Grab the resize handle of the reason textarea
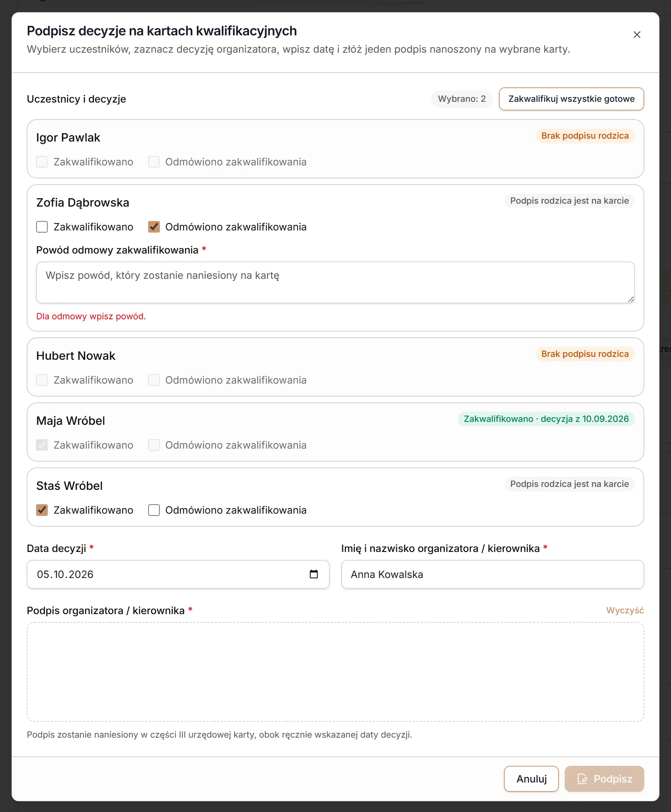The height and width of the screenshot is (812, 671). pos(631,299)
